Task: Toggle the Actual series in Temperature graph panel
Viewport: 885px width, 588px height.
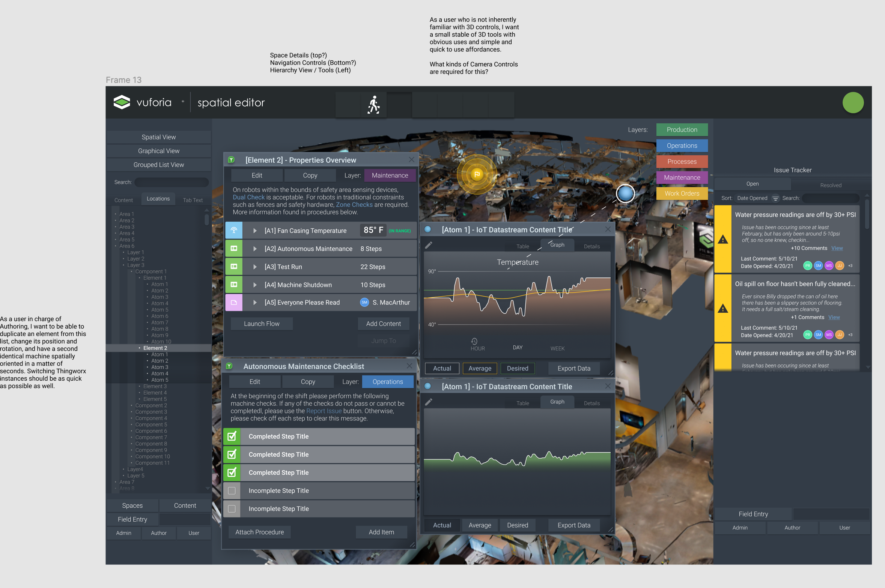Action: (442, 368)
